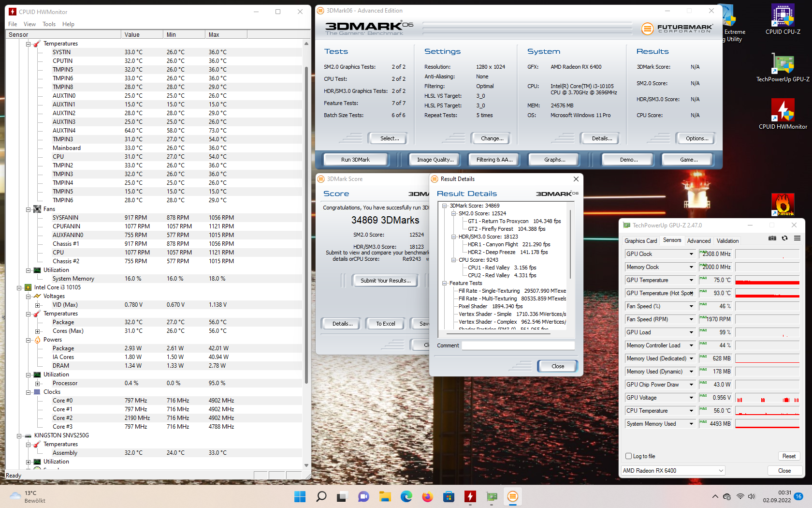Open the GPU Clock sensor dropdown

pyautogui.click(x=691, y=254)
